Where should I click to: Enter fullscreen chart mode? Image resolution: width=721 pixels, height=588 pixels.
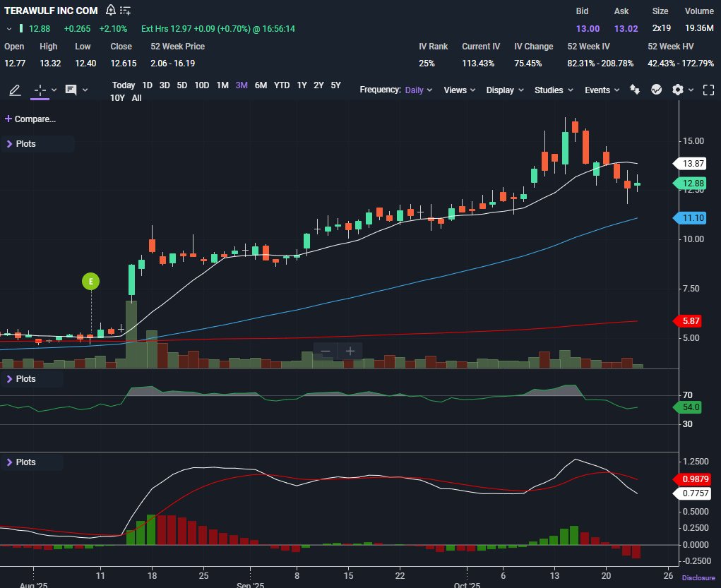(708, 90)
